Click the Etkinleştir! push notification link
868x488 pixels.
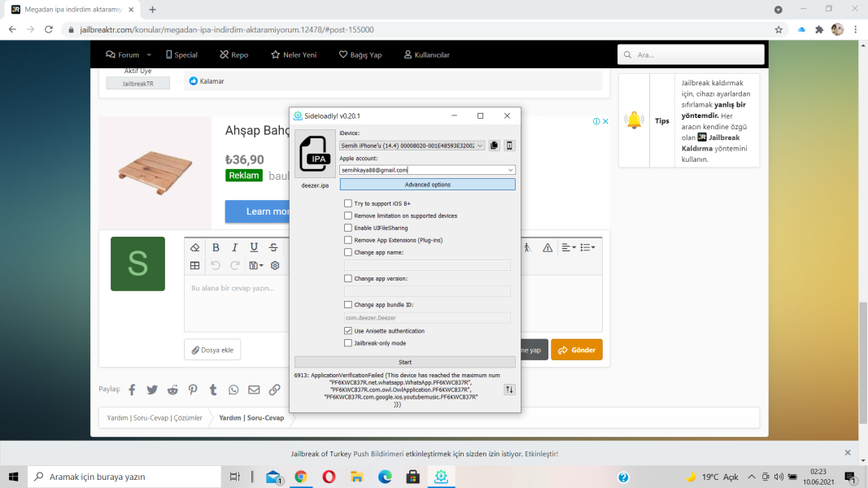tap(542, 454)
